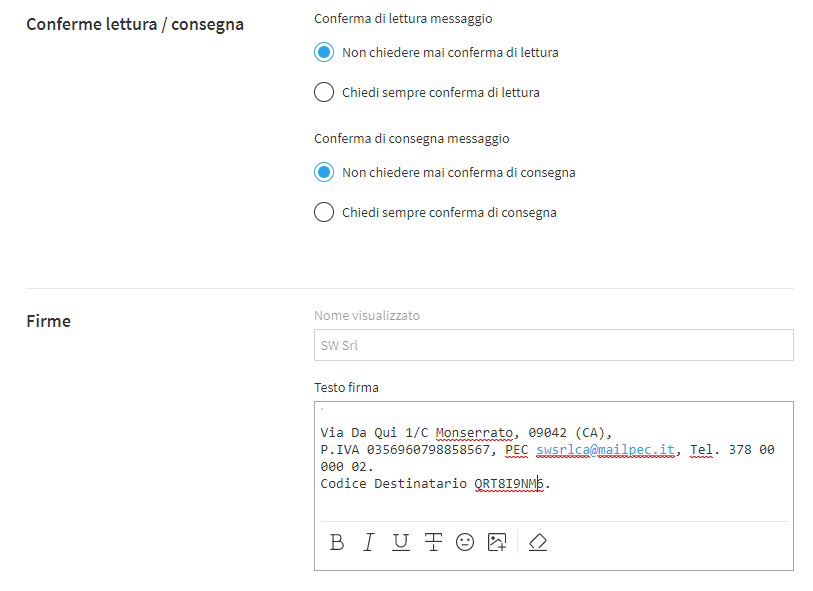Choose 'Chiedi sempre conferma di consegna'
This screenshot has height=591, width=813.
pos(324,213)
